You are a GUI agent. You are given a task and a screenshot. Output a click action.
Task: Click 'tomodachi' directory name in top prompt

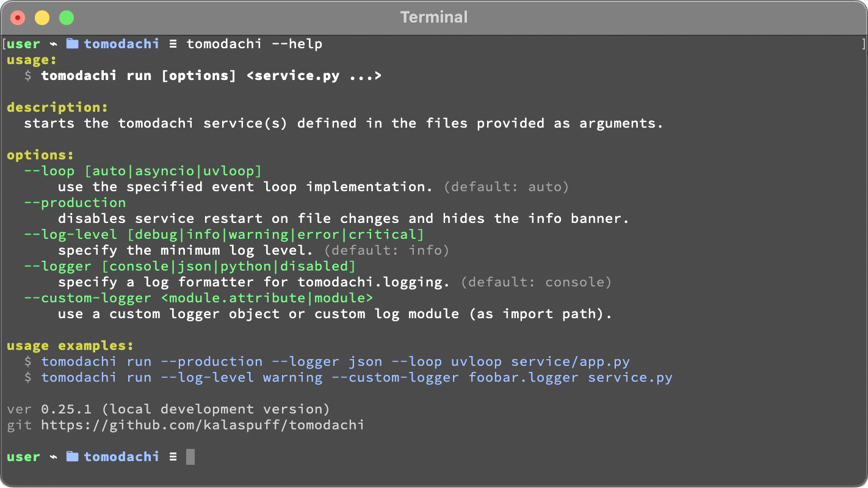tap(121, 44)
